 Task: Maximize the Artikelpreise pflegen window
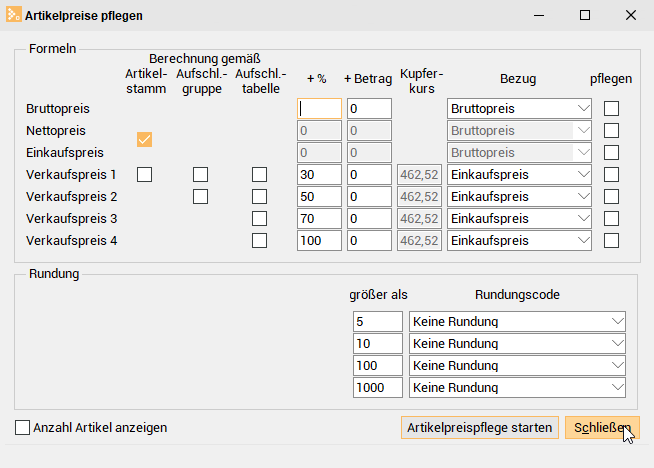pos(585,15)
